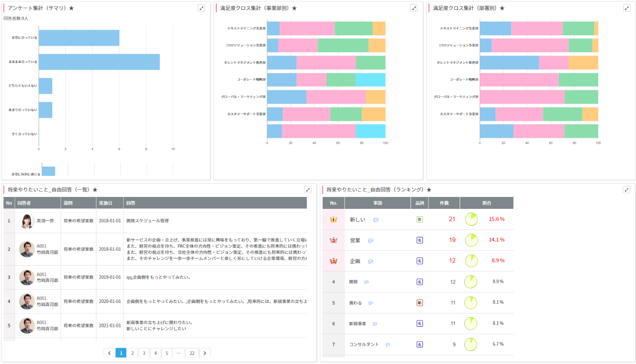Image resolution: width=636 pixels, height=364 pixels.
Task: Click the word 新規事業 in the ranking
Action: coord(358,324)
